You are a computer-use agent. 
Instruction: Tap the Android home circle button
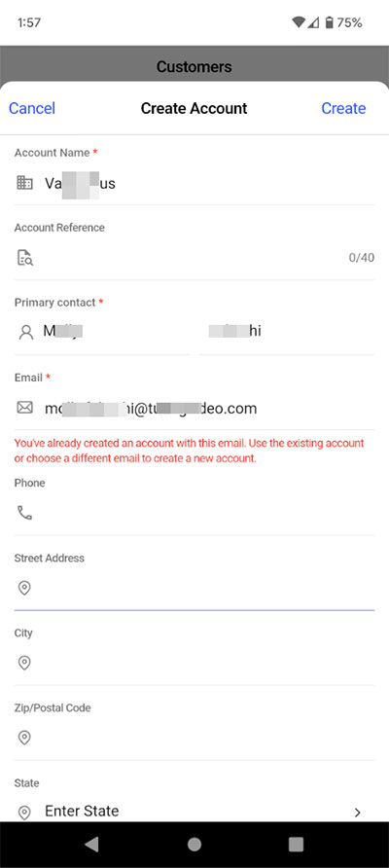pyautogui.click(x=194, y=845)
